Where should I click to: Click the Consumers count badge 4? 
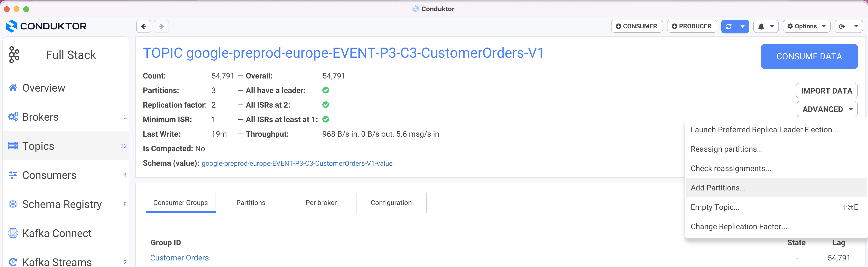pos(125,175)
